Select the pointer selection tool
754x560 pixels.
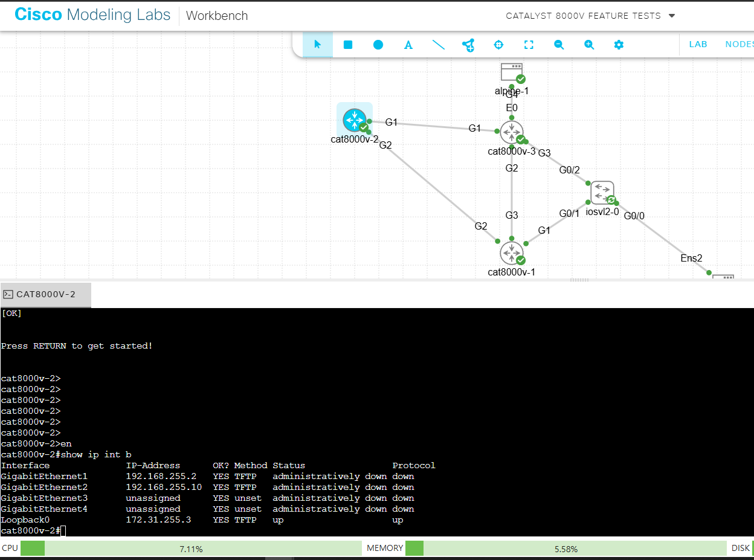point(318,45)
